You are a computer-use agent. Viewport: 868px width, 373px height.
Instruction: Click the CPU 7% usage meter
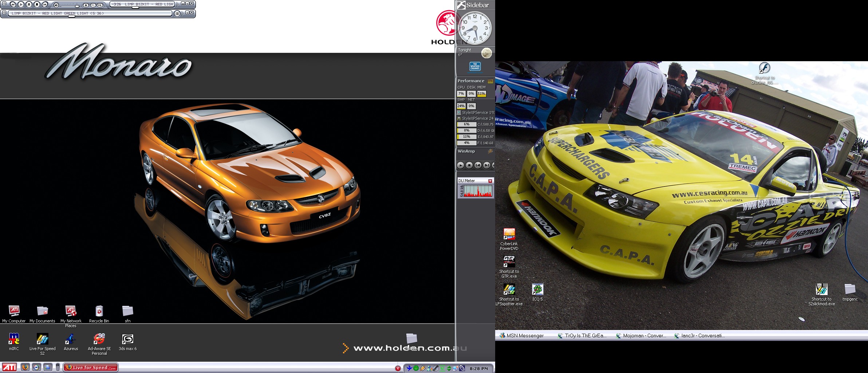[x=461, y=94]
